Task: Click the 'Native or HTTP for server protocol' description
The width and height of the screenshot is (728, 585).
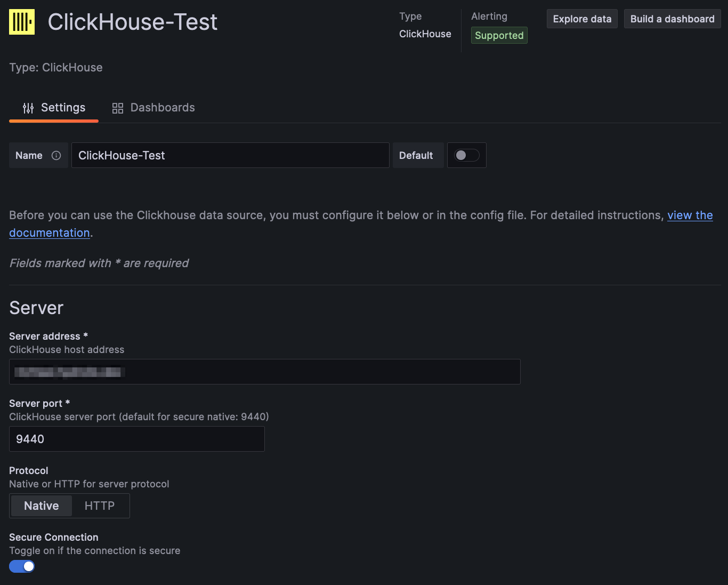Action: click(89, 484)
